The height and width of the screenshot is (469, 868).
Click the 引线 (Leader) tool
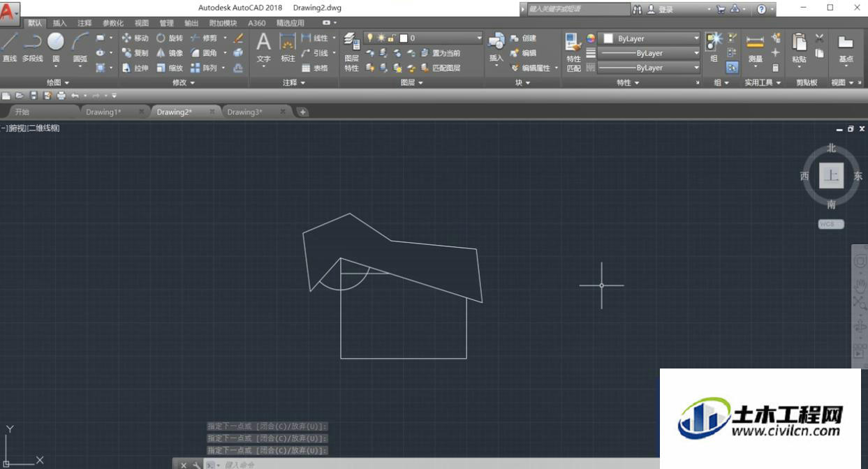314,53
